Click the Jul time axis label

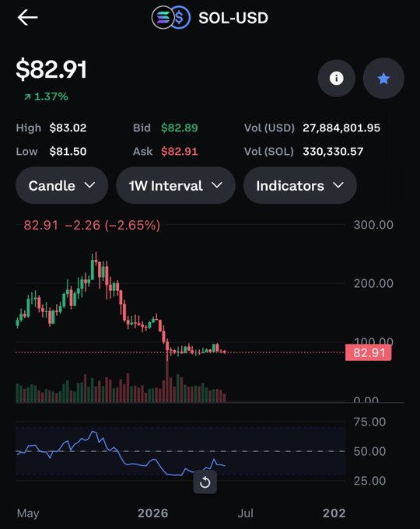click(x=246, y=513)
